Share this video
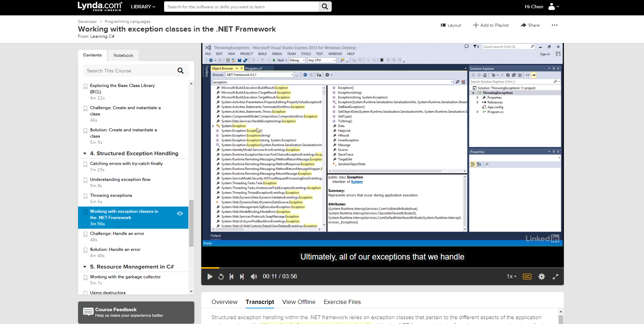Screen dimensions: 644x324 [x=530, y=25]
